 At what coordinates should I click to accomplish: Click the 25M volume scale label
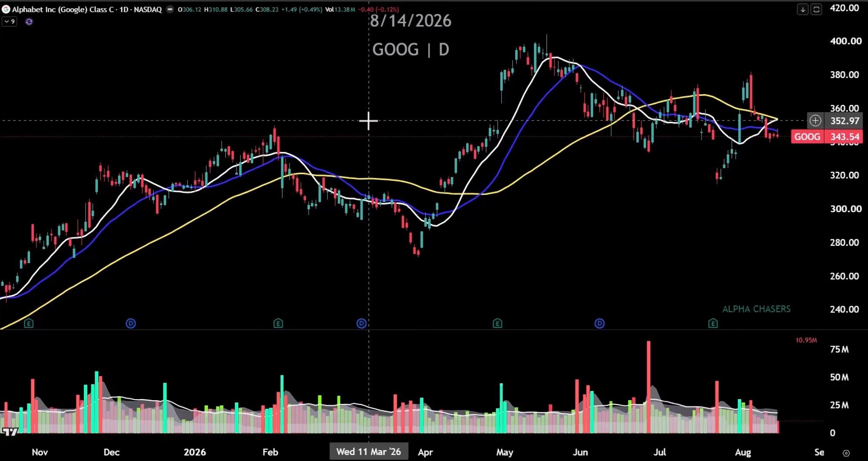[x=839, y=405]
